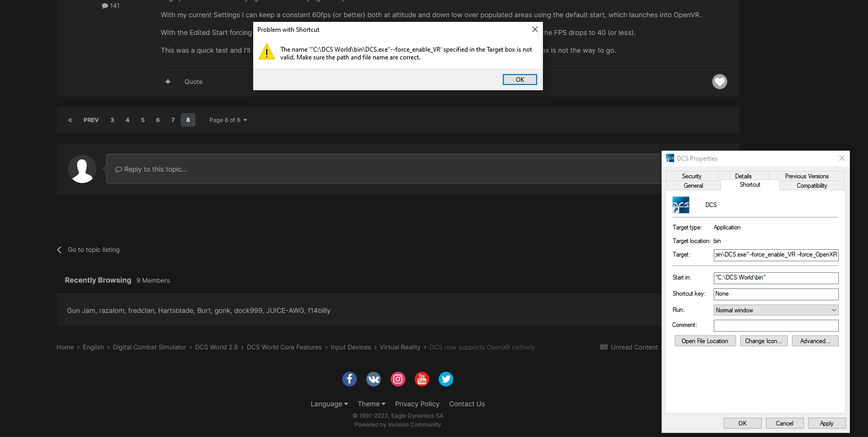Open the YouTube social icon
The width and height of the screenshot is (868, 437).
(x=422, y=379)
